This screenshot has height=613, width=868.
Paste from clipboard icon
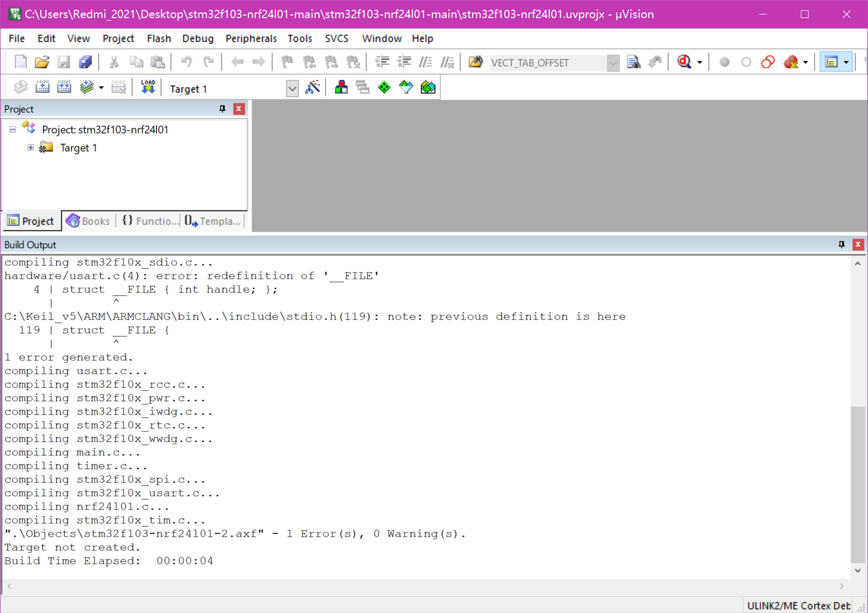[158, 62]
